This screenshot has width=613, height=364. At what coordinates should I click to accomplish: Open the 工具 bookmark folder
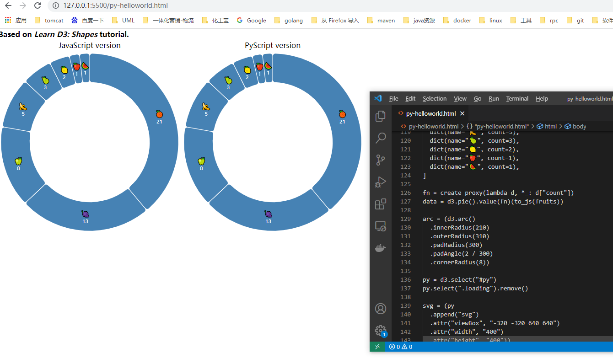coord(521,20)
